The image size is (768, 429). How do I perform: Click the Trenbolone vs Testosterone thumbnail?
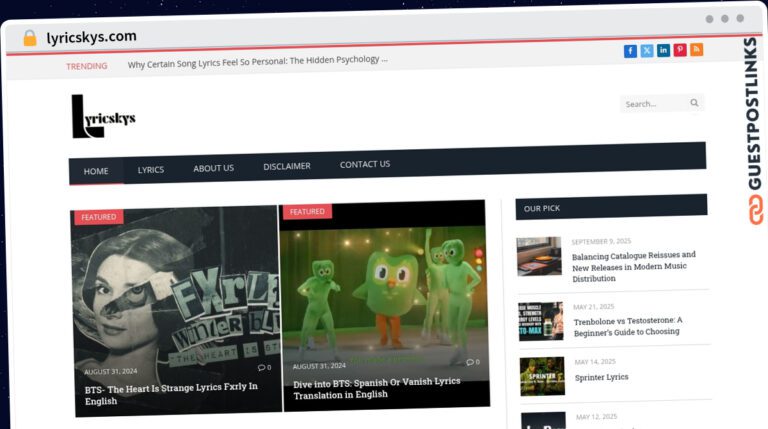click(541, 321)
